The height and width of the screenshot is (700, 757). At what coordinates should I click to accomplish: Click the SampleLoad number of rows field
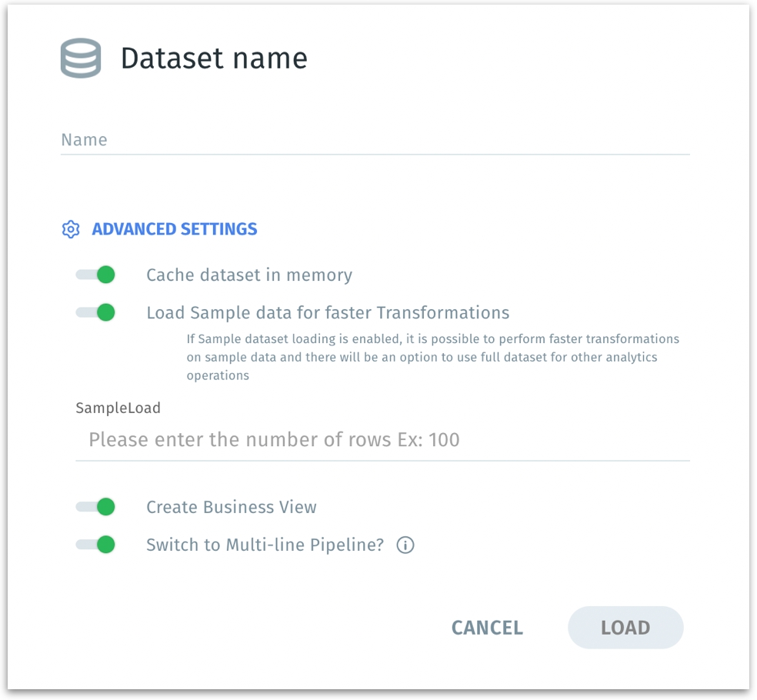tap(382, 440)
